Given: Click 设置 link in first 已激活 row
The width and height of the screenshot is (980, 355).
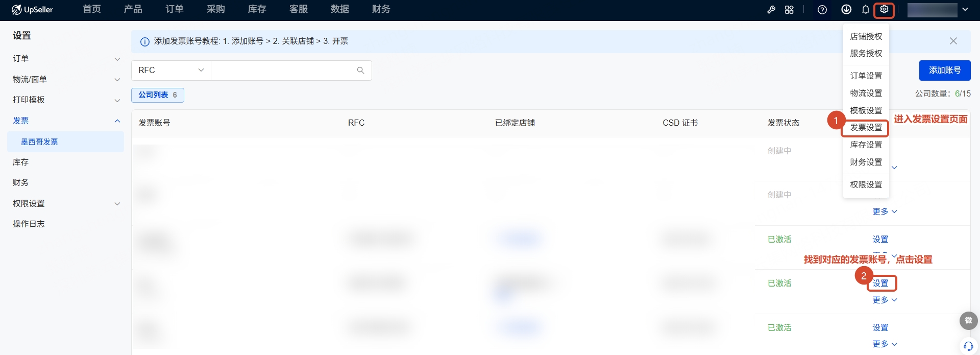Looking at the screenshot, I should (880, 239).
